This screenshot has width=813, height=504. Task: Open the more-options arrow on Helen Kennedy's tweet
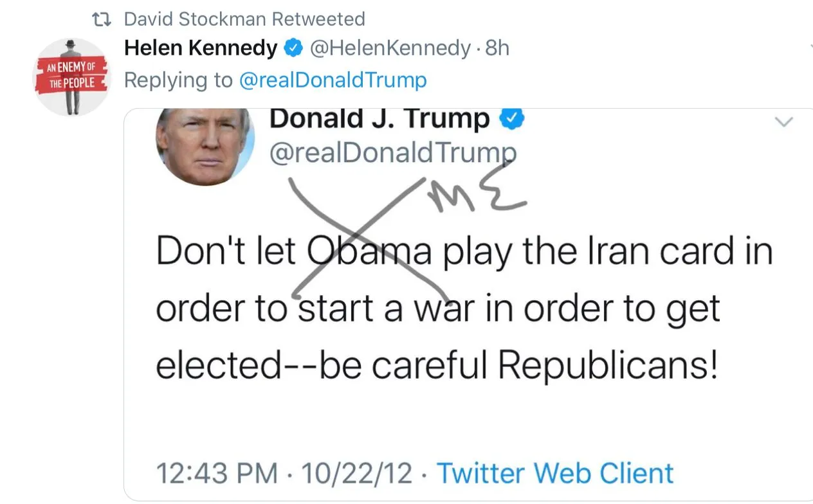tap(809, 46)
